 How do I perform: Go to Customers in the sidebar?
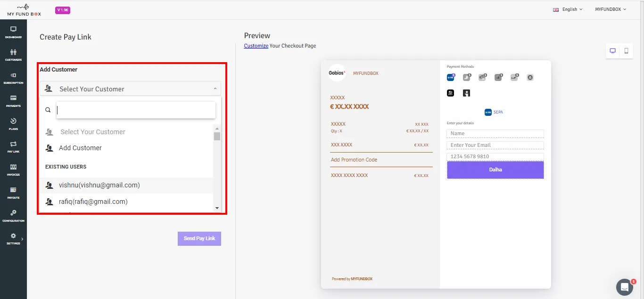click(x=13, y=55)
